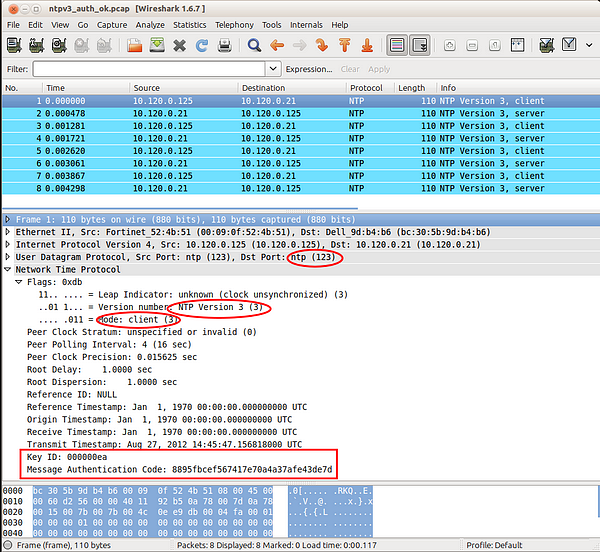
Task: Expand the Internet Protocol Version 4 node
Action: click(9, 244)
